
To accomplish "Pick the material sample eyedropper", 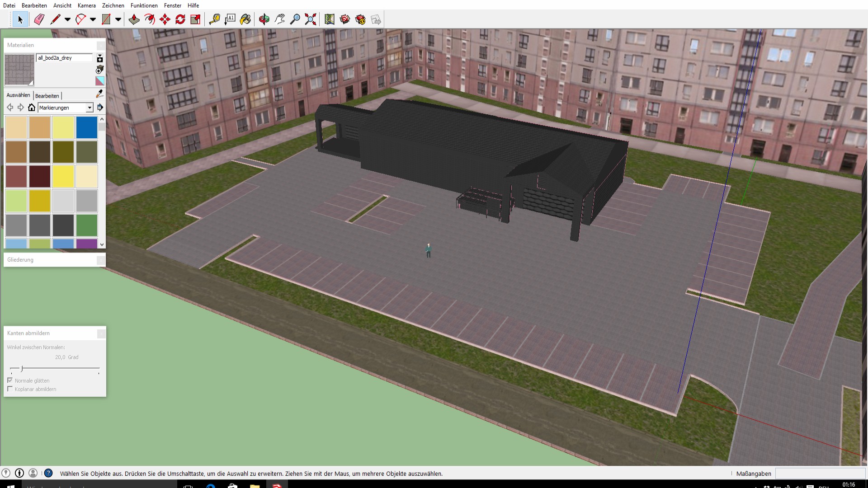I will tap(100, 94).
